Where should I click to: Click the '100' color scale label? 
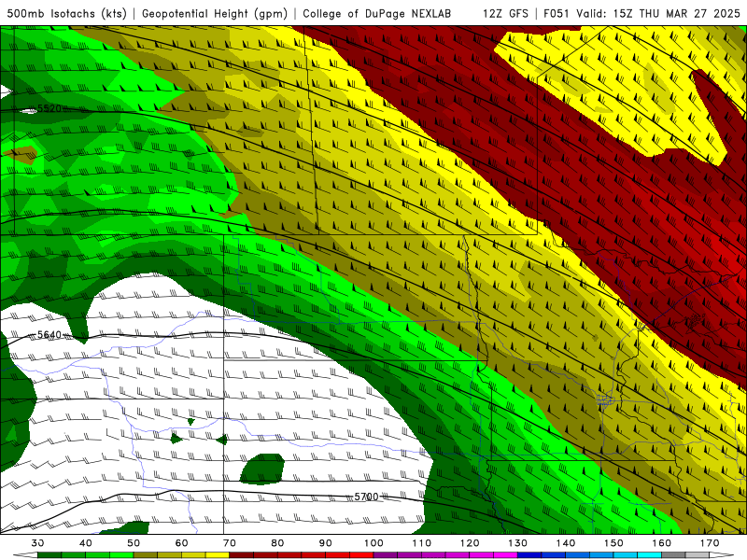pos(373,543)
